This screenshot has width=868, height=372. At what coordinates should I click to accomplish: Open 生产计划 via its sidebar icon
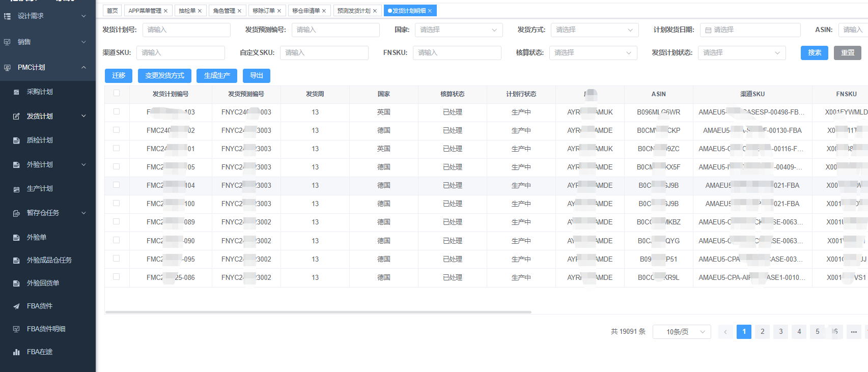coord(16,189)
